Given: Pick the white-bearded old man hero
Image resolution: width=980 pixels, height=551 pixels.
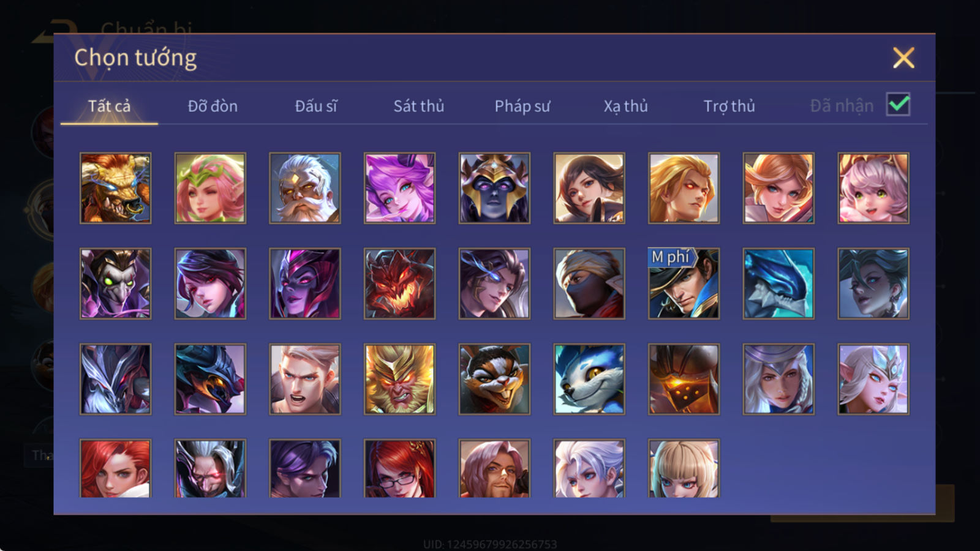Looking at the screenshot, I should (x=304, y=188).
